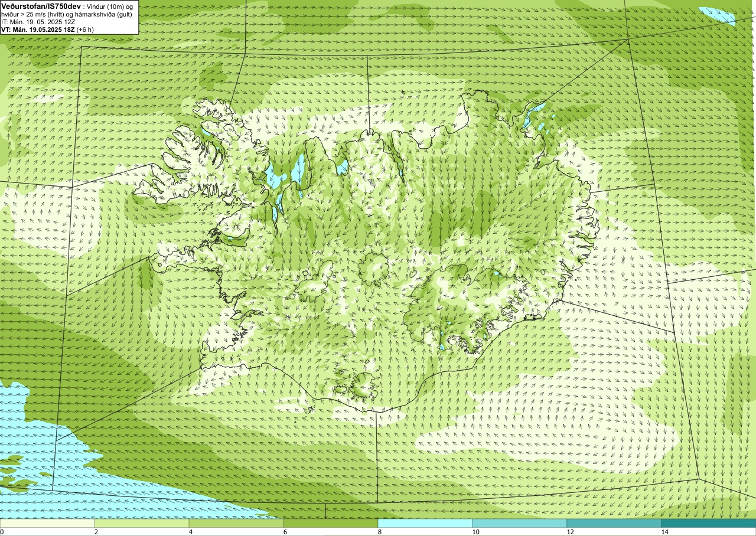Click the legend tick label "6"
This screenshot has height=536, width=756.
[285, 532]
